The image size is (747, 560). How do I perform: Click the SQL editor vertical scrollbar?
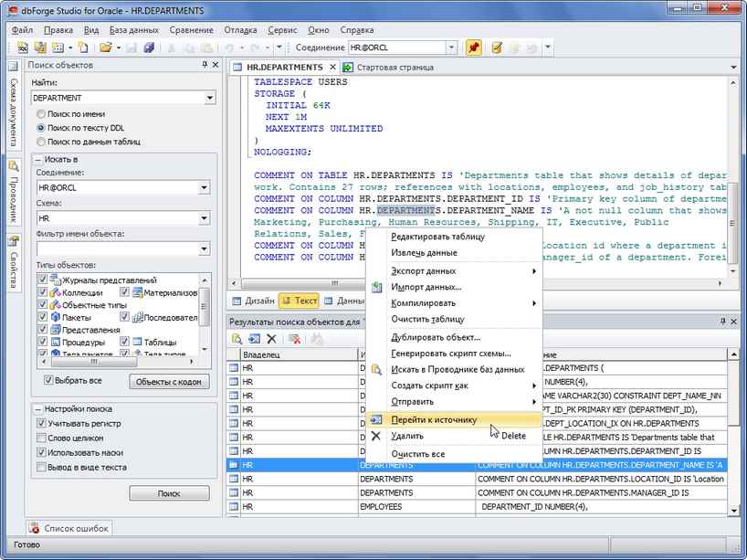733,177
